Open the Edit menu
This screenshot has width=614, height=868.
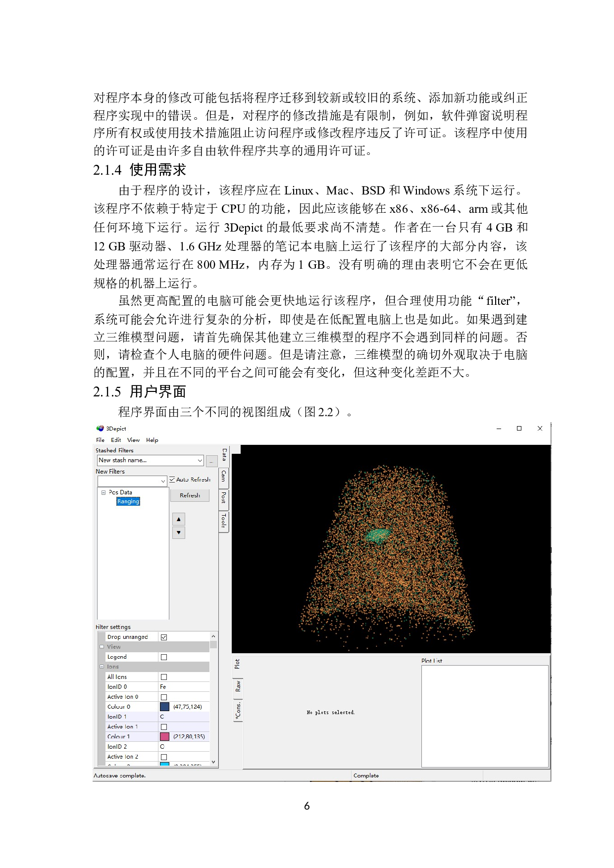116,440
